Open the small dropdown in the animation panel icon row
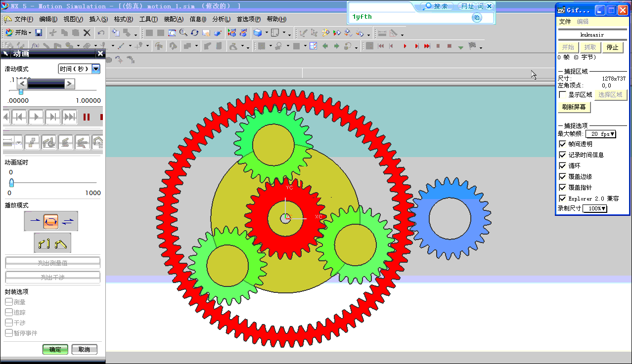 click(19, 143)
